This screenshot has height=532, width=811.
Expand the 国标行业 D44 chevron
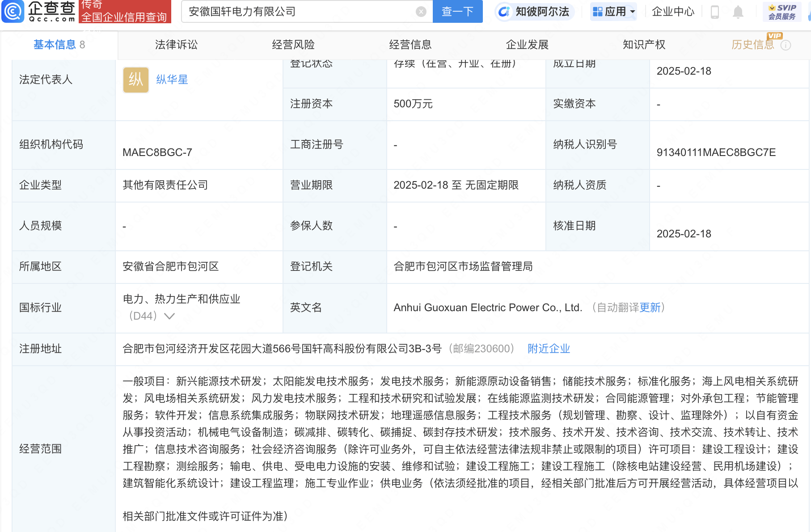pos(169,316)
